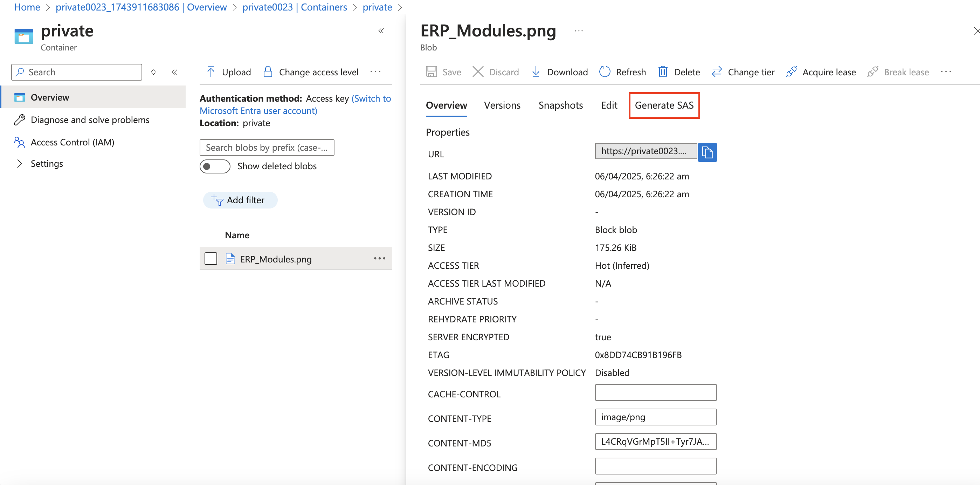Collapse the private container pane
Screen dimensions: 980x485
point(381,31)
